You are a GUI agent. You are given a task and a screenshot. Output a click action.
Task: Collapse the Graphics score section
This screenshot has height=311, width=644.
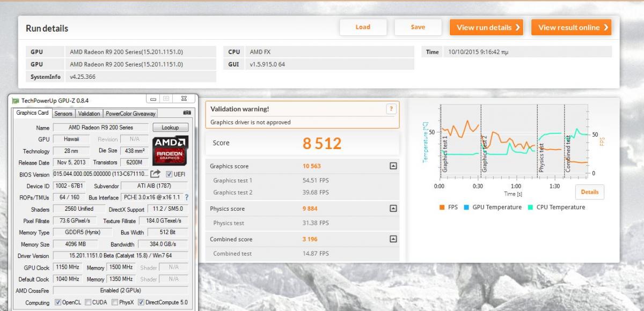pos(393,166)
